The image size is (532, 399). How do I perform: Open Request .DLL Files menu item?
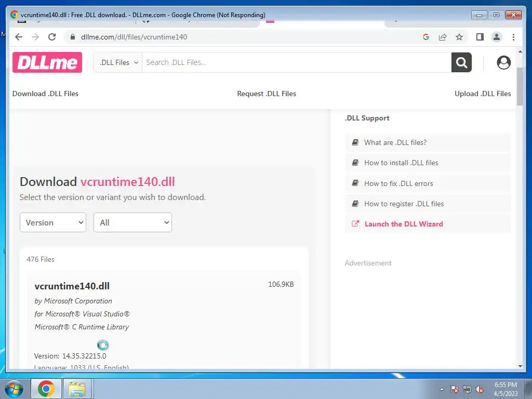tap(267, 94)
